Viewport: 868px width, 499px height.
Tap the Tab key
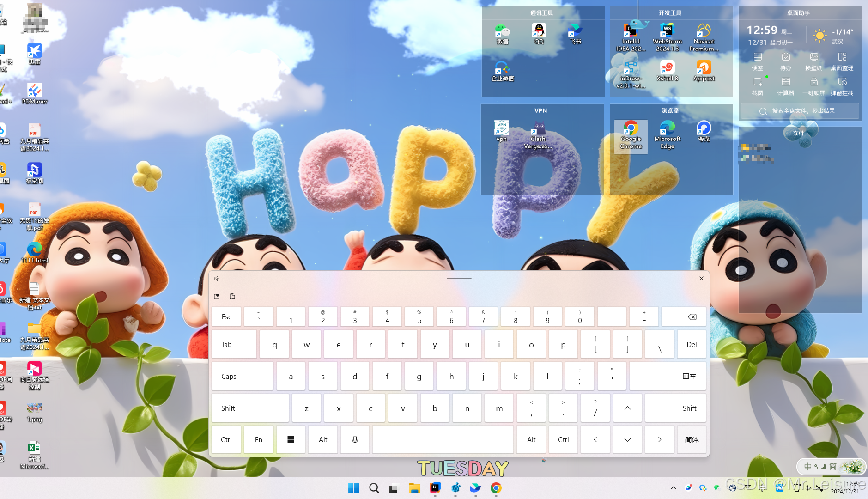point(234,344)
